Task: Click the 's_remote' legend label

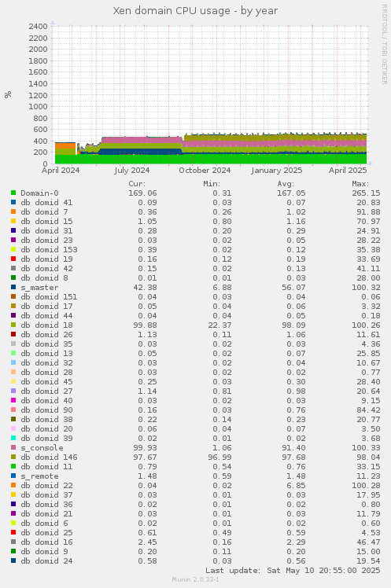Action: point(39,476)
